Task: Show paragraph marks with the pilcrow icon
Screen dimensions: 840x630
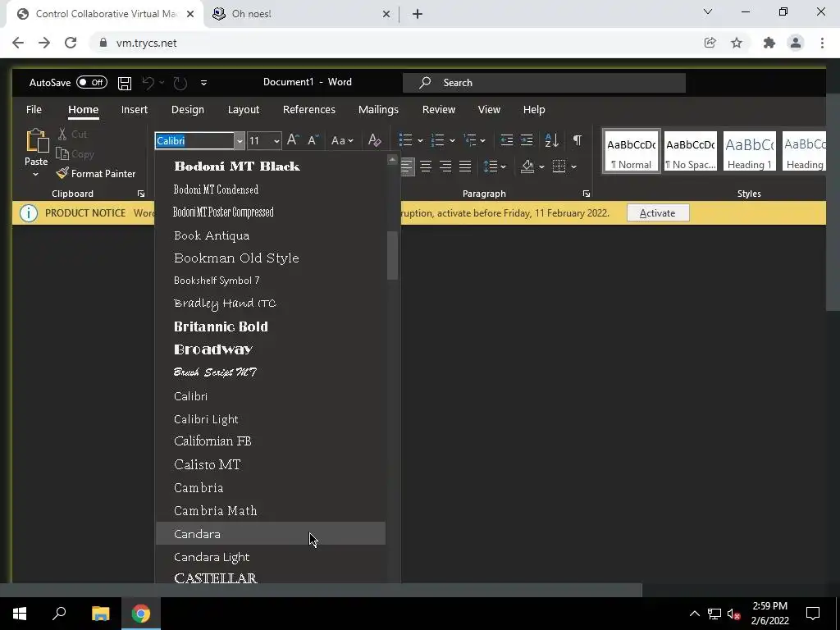Action: click(x=577, y=140)
